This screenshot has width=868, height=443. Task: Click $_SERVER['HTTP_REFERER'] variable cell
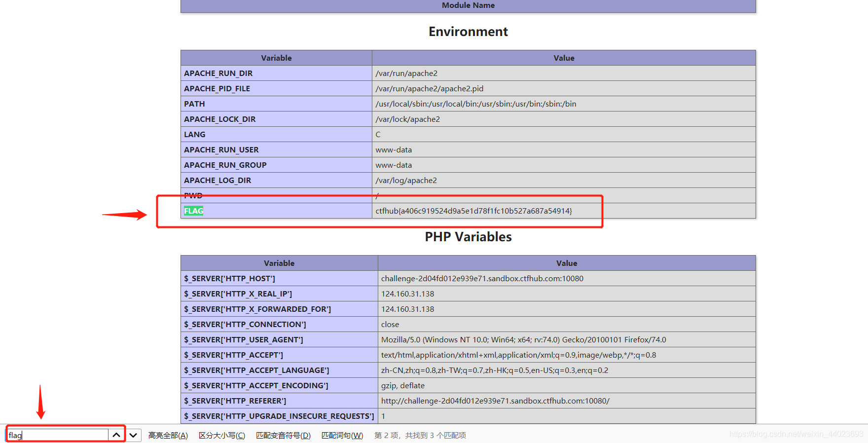[x=279, y=401]
